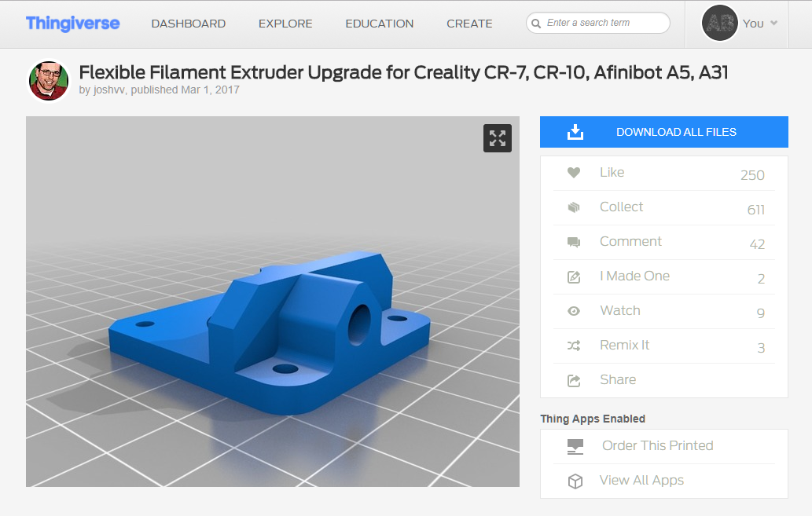This screenshot has width=812, height=516.
Task: Click the author's avatar picture
Action: point(49,81)
